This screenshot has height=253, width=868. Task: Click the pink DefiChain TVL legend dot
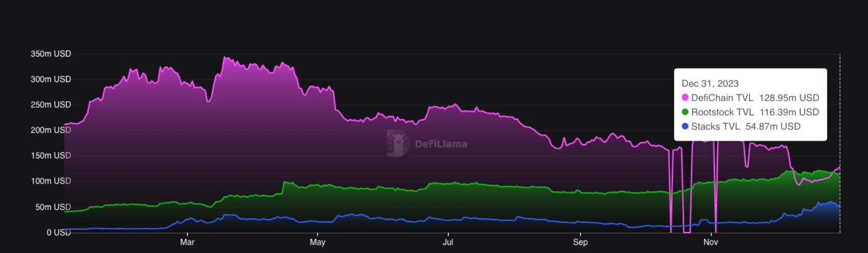tap(685, 97)
